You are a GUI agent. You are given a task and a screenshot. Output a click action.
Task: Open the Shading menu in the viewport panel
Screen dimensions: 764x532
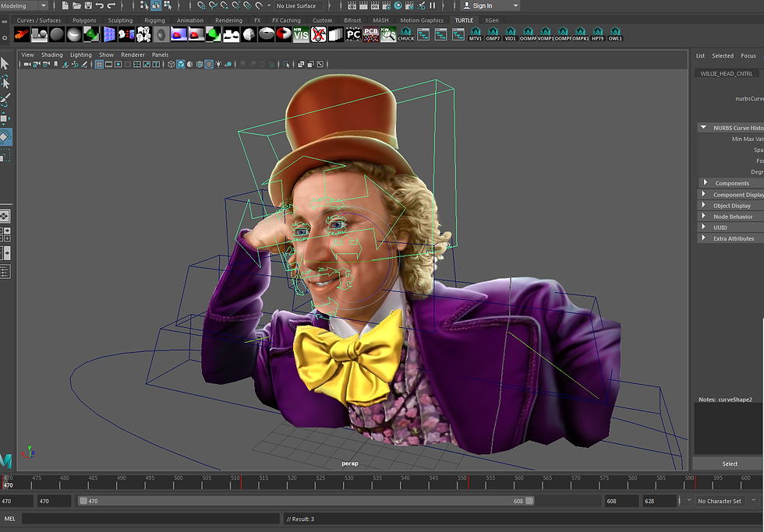pyautogui.click(x=51, y=55)
